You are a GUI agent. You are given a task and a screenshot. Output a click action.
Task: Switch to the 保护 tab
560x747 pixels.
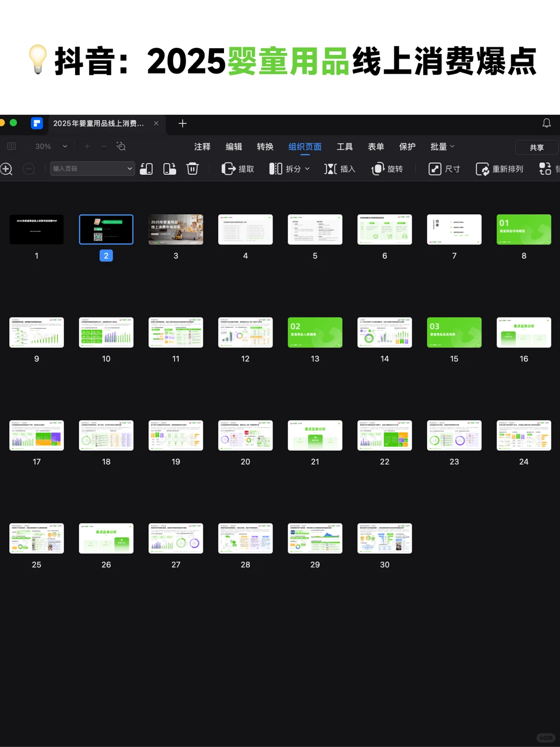pos(407,147)
